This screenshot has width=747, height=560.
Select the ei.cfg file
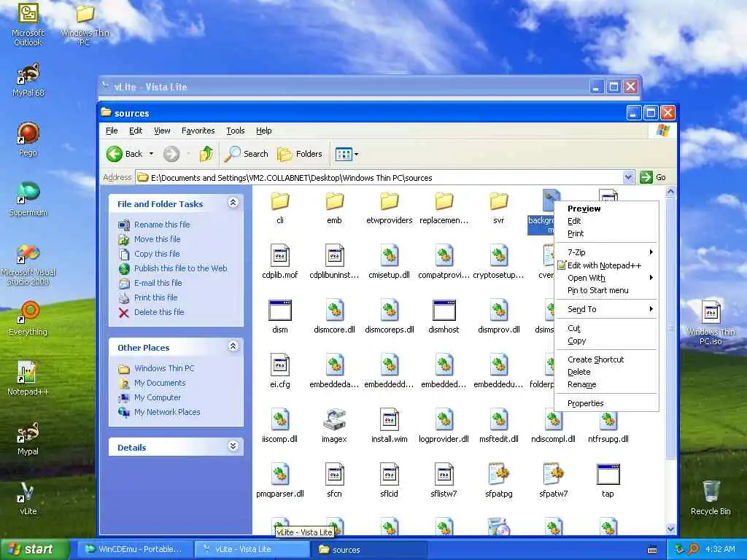(x=280, y=371)
